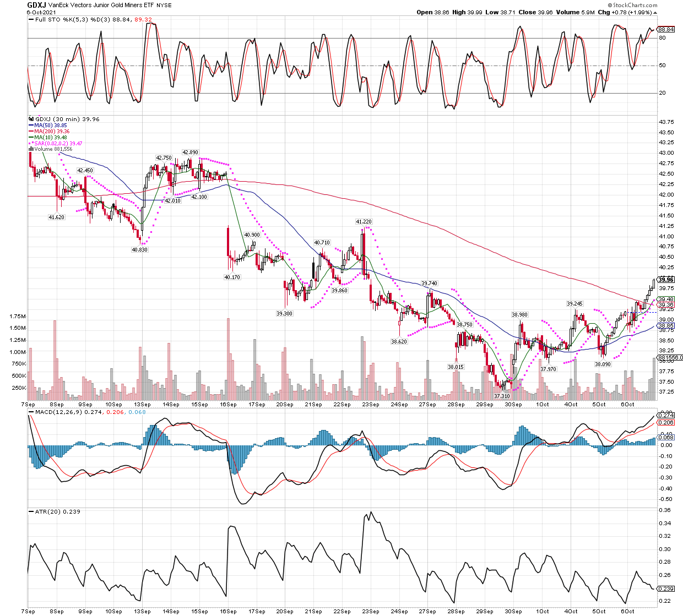The width and height of the screenshot is (683, 616).
Task: Click the 40.900 high annotation
Action: [x=252, y=235]
